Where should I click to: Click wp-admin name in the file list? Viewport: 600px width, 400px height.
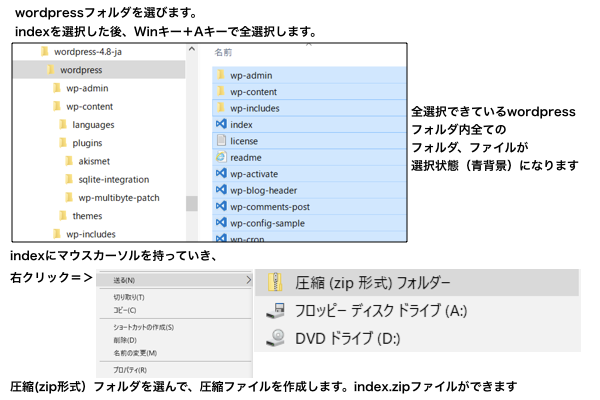tap(251, 75)
